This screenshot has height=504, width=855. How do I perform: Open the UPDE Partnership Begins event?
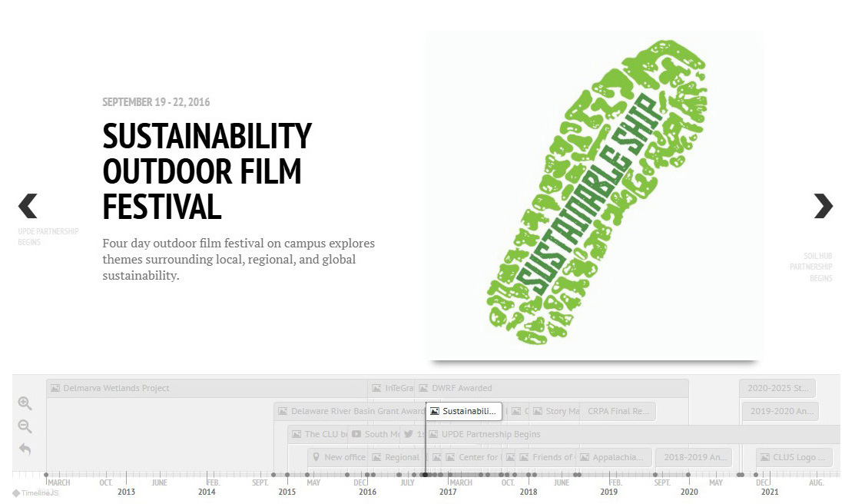point(490,434)
